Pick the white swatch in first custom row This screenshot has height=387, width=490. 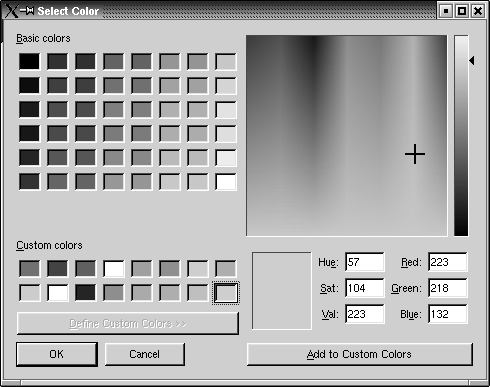(x=114, y=269)
